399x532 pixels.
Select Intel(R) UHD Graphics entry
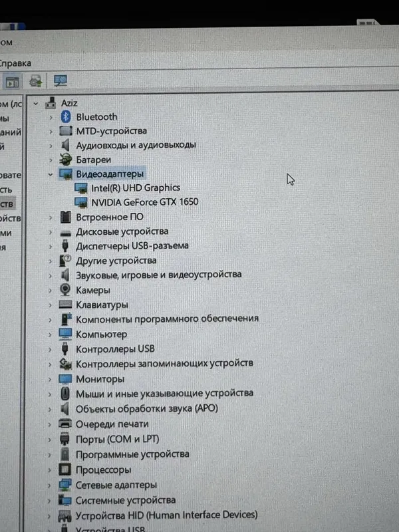[136, 188]
